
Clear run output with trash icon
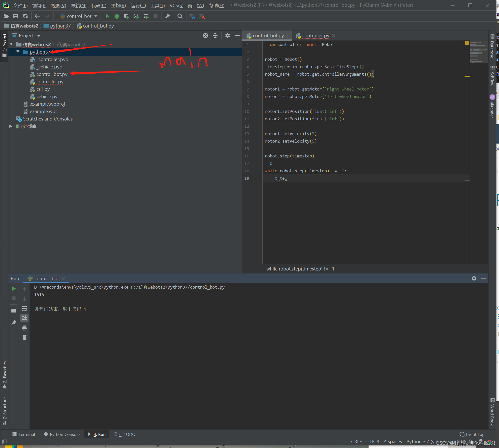tap(24, 337)
